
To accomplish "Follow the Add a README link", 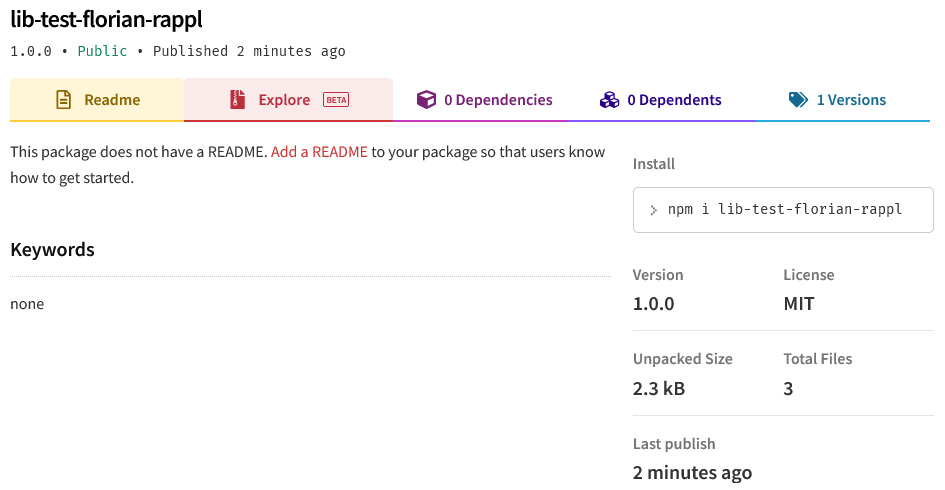I will pyautogui.click(x=319, y=152).
